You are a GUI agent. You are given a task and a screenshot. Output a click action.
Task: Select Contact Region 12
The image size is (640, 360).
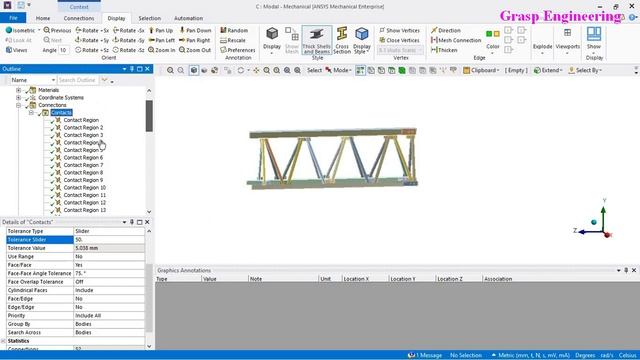point(84,202)
